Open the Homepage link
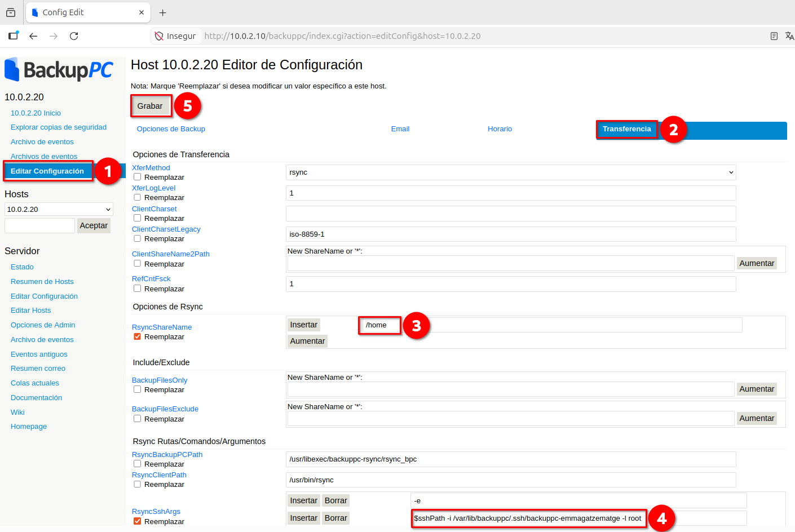The image size is (795, 532). (29, 427)
